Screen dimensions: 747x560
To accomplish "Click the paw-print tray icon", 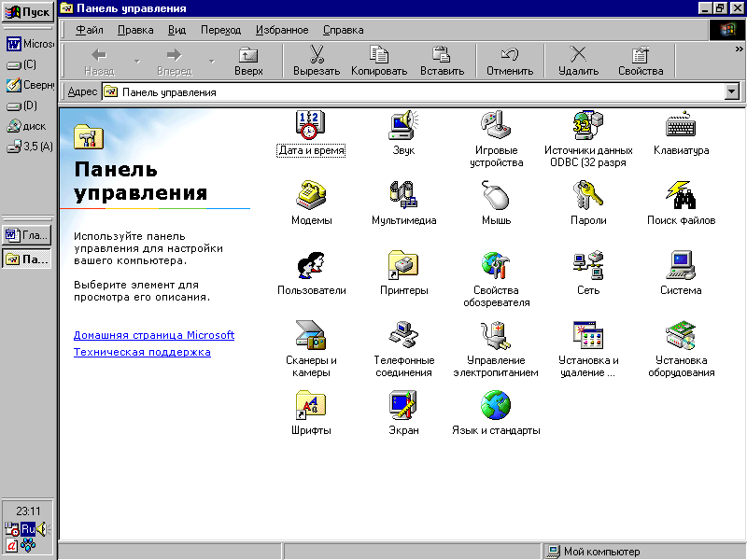I will [x=28, y=544].
